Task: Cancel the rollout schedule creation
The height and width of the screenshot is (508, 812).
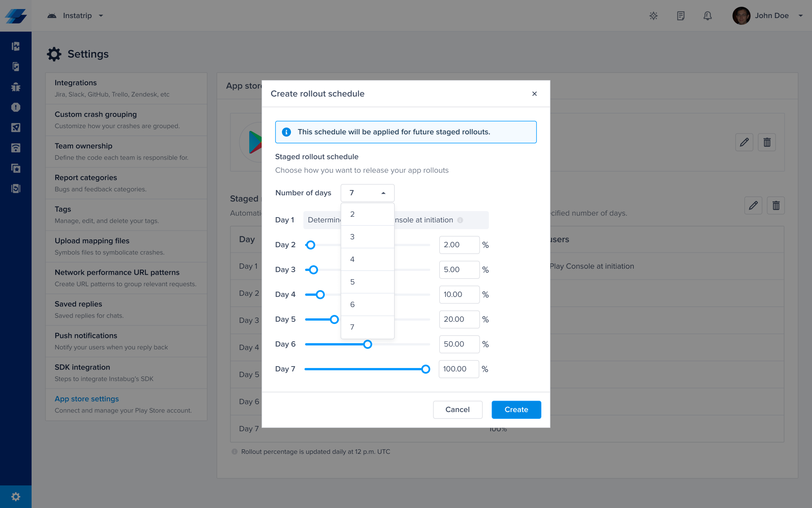Action: pos(458,409)
